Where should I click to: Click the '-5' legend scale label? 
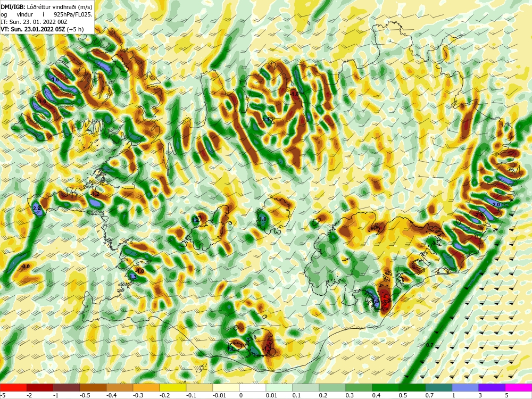[2, 395]
